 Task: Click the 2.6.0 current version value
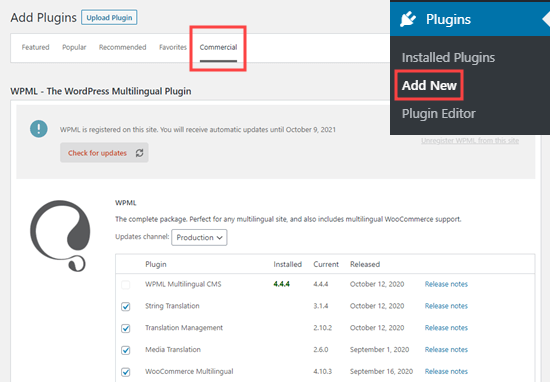(321, 349)
